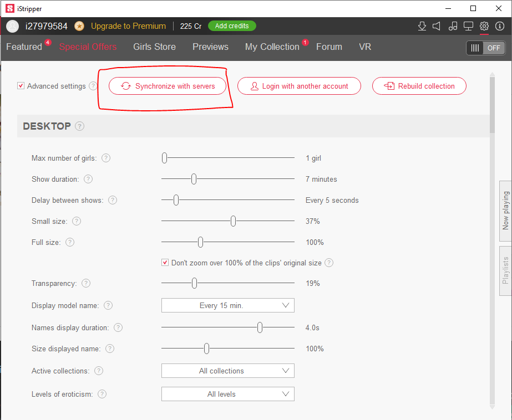This screenshot has width=512, height=420.
Task: Click the Names display duration slider handle
Action: tap(260, 327)
